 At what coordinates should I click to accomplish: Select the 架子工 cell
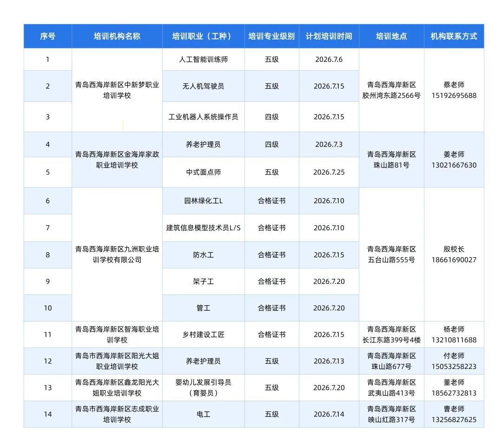pyautogui.click(x=203, y=281)
